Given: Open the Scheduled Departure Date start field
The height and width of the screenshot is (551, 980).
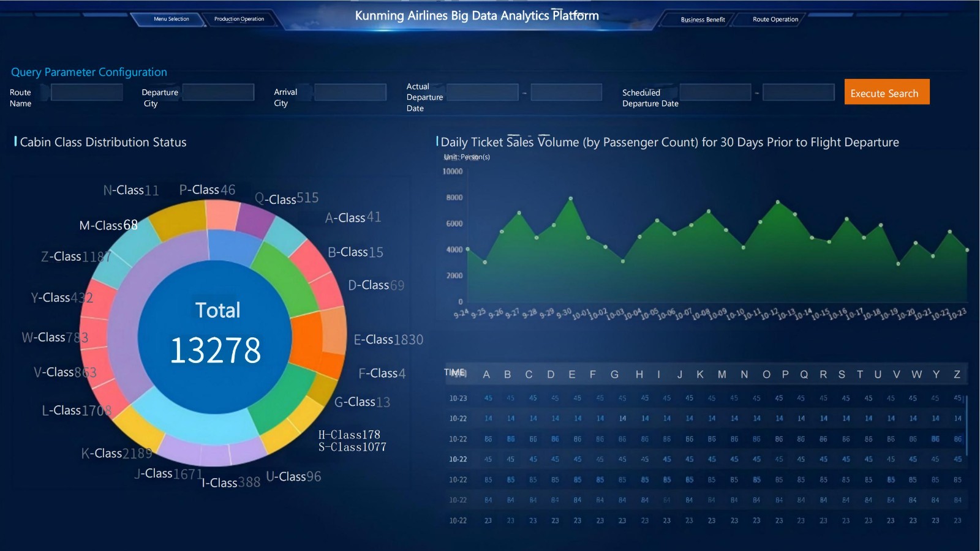Looking at the screenshot, I should pos(715,92).
